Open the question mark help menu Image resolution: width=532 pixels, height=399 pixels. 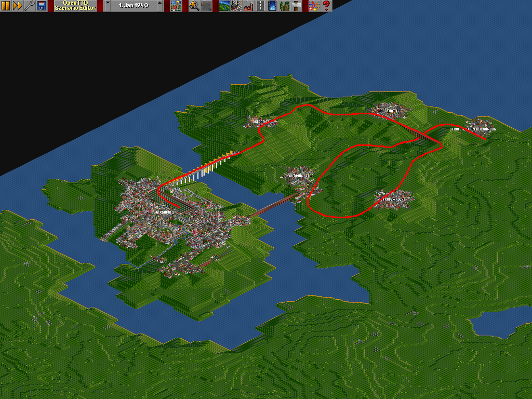(x=326, y=6)
